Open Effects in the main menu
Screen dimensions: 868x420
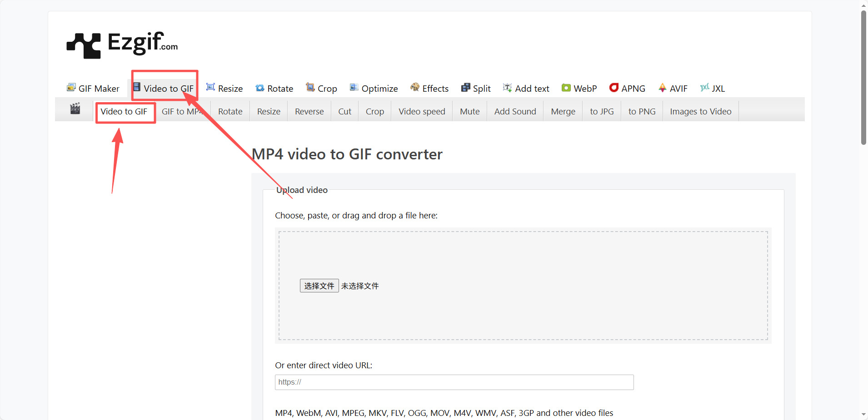click(429, 89)
